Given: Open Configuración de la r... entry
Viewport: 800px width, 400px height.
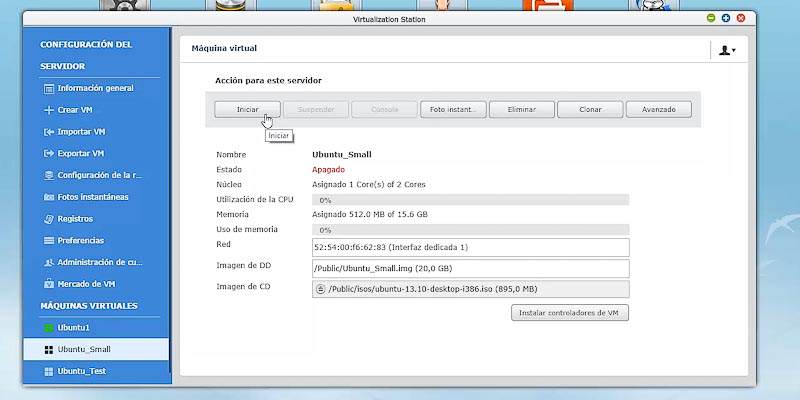Looking at the screenshot, I should pos(99,175).
